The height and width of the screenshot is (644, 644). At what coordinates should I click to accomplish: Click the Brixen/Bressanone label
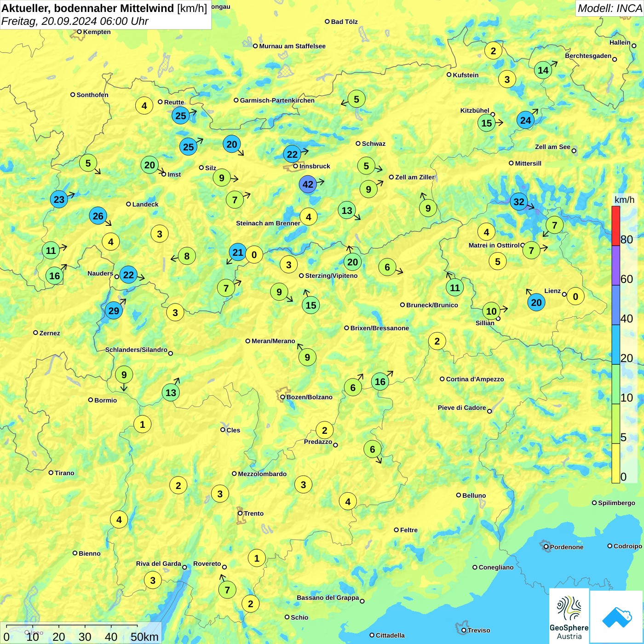pos(379,328)
